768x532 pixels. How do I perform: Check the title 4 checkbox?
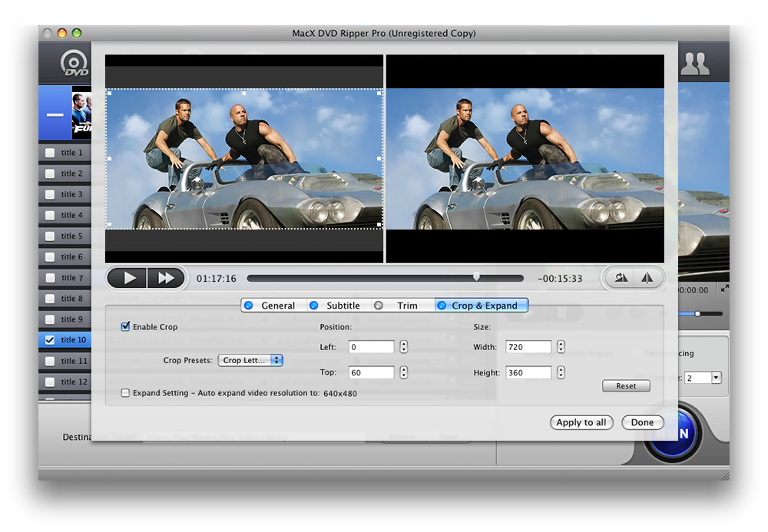(x=50, y=215)
